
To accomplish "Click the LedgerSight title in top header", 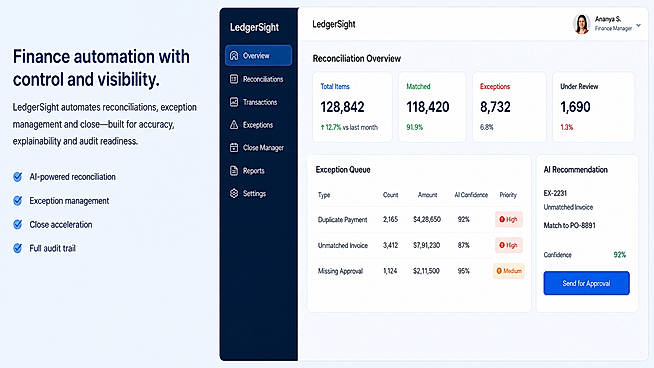I will (334, 24).
